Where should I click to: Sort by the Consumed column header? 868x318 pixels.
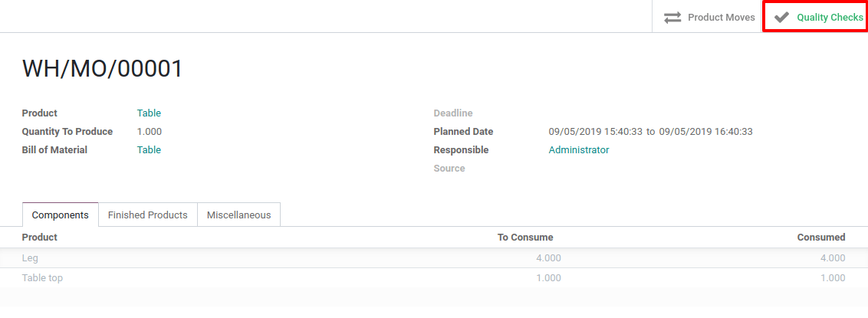point(820,237)
